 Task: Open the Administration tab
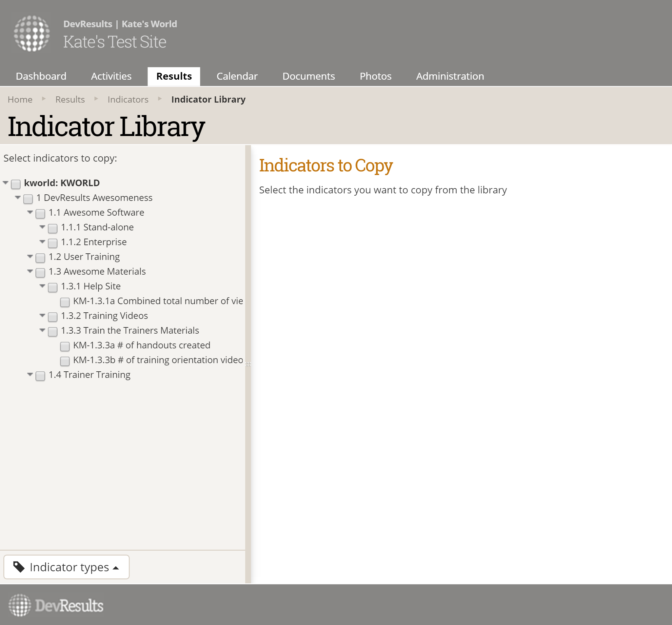(449, 76)
